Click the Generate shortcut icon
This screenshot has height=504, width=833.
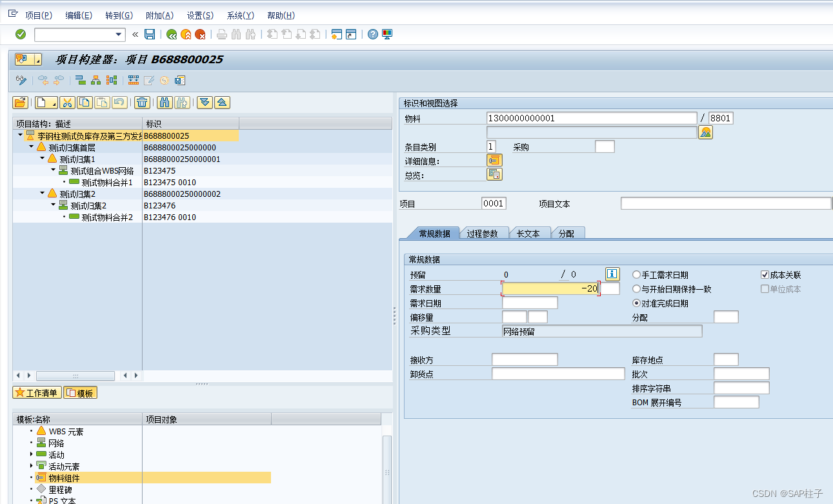(x=351, y=34)
